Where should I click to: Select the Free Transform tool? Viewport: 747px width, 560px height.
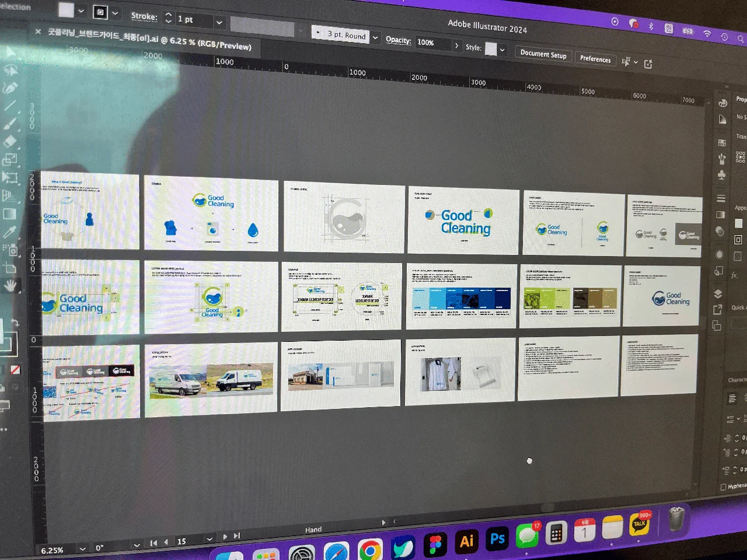[11, 177]
